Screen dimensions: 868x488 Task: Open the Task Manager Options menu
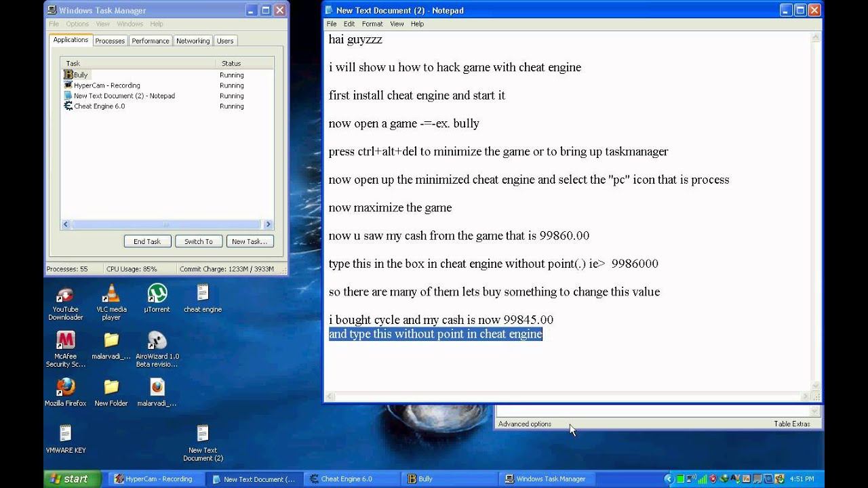pyautogui.click(x=77, y=24)
